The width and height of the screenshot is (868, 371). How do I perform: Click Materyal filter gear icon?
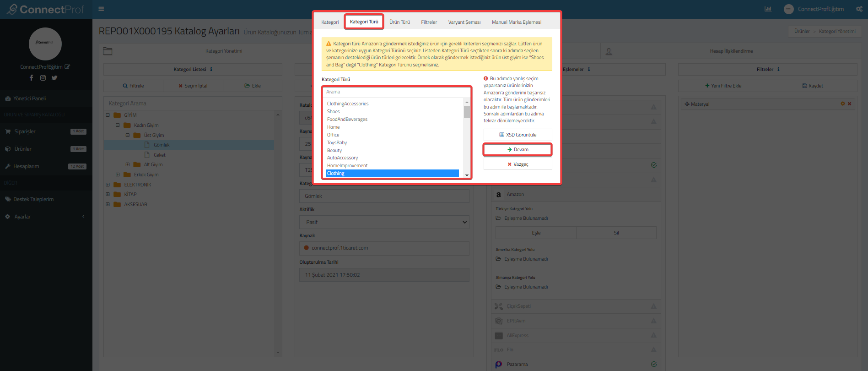pyautogui.click(x=842, y=104)
